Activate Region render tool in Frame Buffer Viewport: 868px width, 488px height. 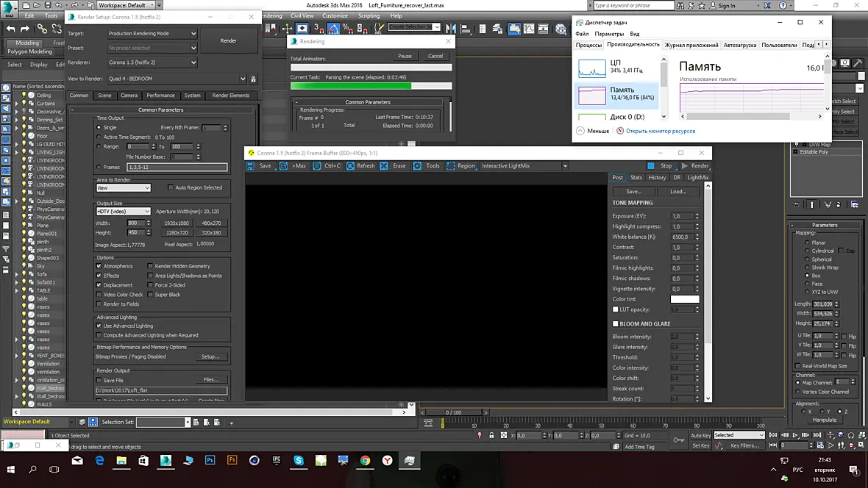(x=460, y=166)
